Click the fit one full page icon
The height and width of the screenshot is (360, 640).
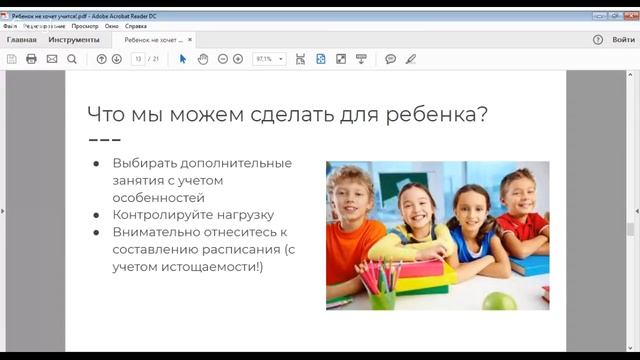pyautogui.click(x=321, y=59)
